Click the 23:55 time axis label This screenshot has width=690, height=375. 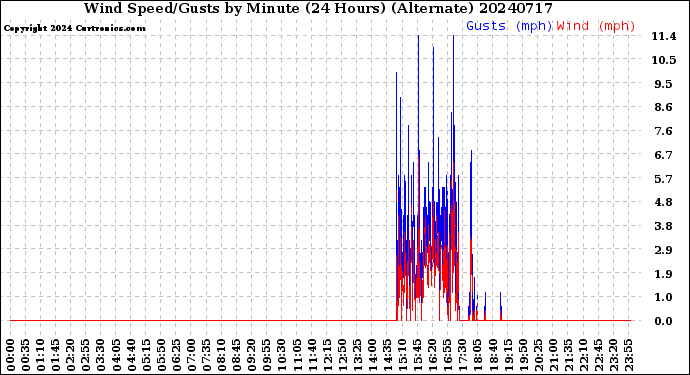[x=629, y=355]
